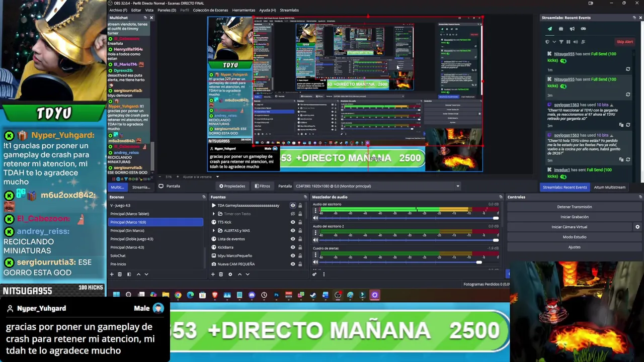Open virtual camera settings gear
The height and width of the screenshot is (362, 644).
click(x=637, y=227)
